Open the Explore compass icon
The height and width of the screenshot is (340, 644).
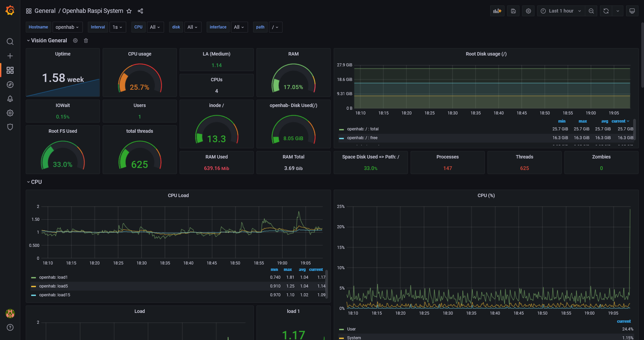pyautogui.click(x=10, y=85)
